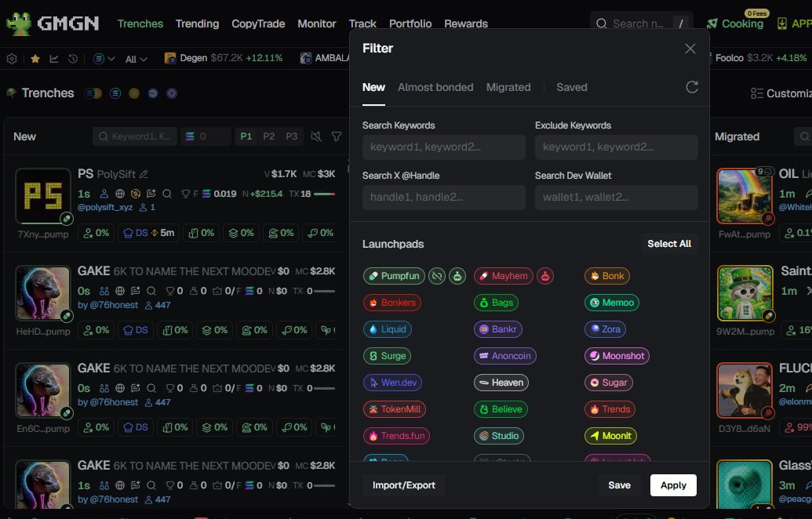
Task: Focus the Search Dev Wallet input
Action: pyautogui.click(x=616, y=198)
